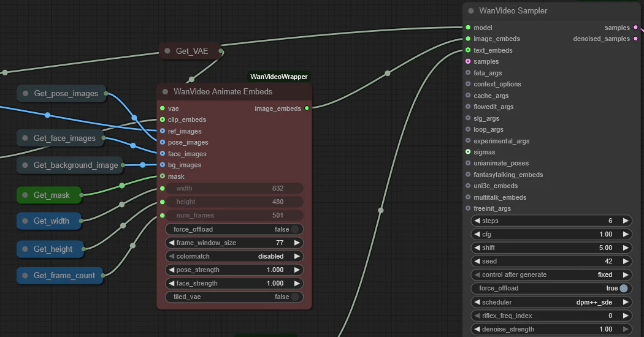Click the Get_mask node collapse dot
Viewport: 644px width, 337px height.
coord(25,195)
